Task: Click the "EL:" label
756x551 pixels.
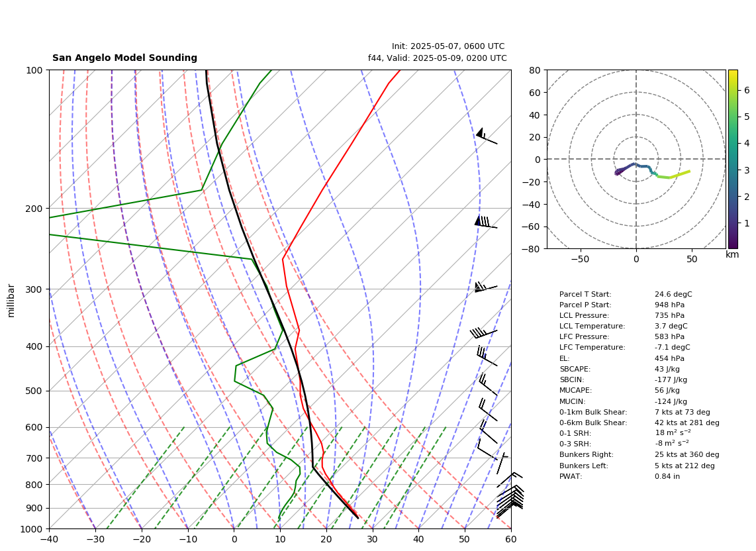Action: pyautogui.click(x=564, y=358)
